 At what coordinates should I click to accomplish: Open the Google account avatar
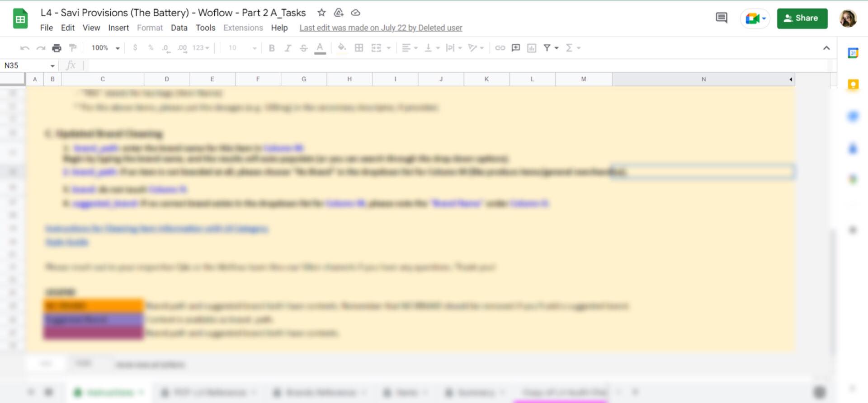click(x=848, y=19)
